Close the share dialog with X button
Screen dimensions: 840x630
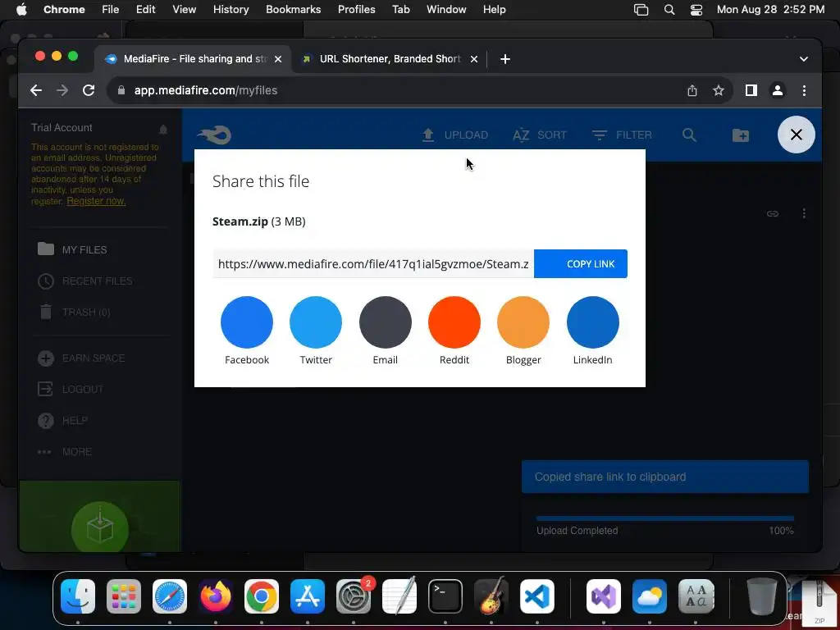tap(796, 135)
